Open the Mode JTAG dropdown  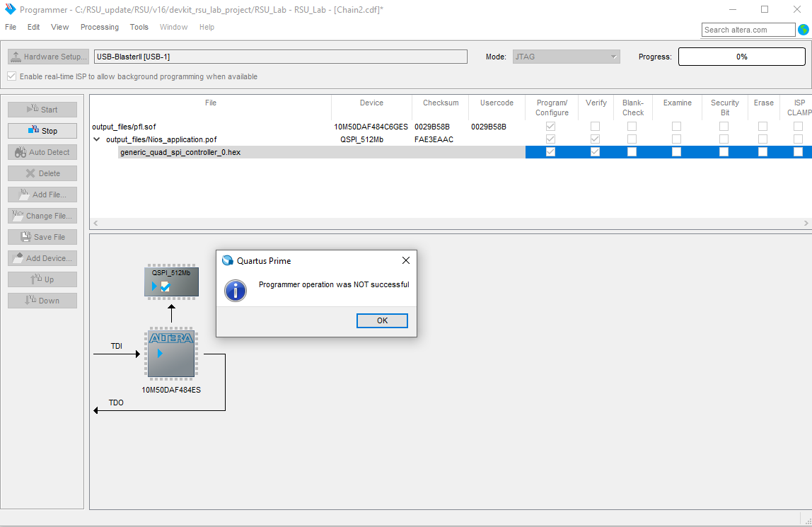[566, 57]
